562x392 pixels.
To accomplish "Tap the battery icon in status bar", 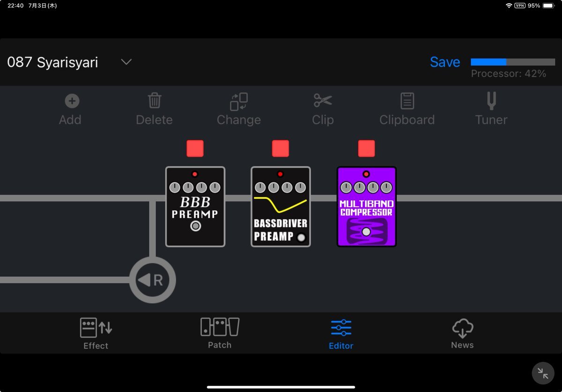I will [548, 6].
